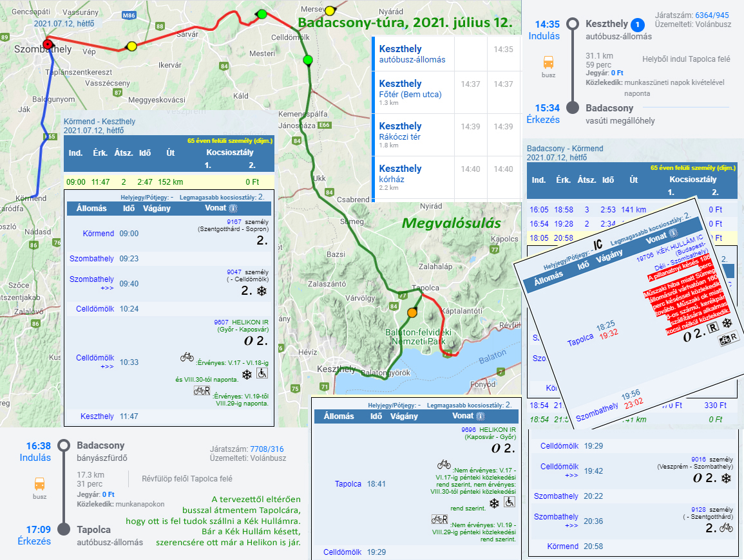Open train number 9607 link
Viewport: 744px width, 560px height.
coord(222,322)
